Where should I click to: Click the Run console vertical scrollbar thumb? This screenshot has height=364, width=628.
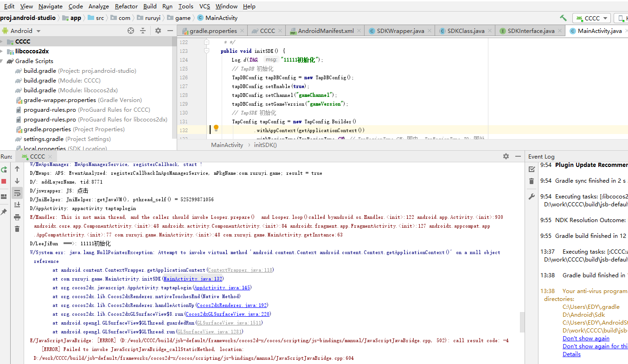coord(523,322)
